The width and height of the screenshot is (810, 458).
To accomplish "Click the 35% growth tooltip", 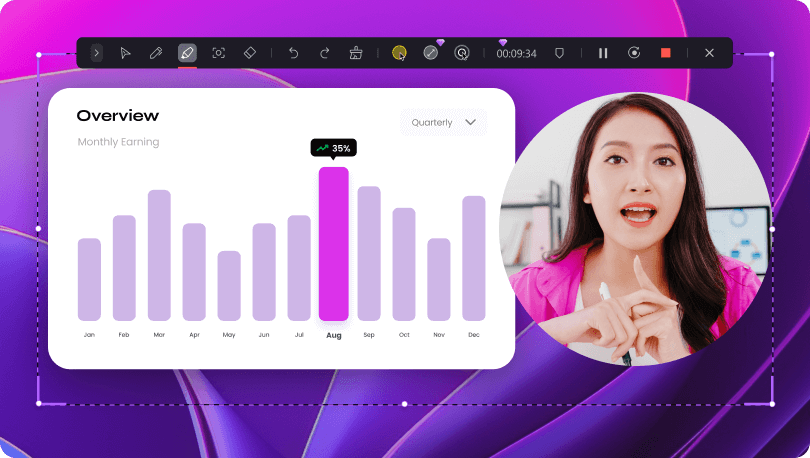I will 333,148.
